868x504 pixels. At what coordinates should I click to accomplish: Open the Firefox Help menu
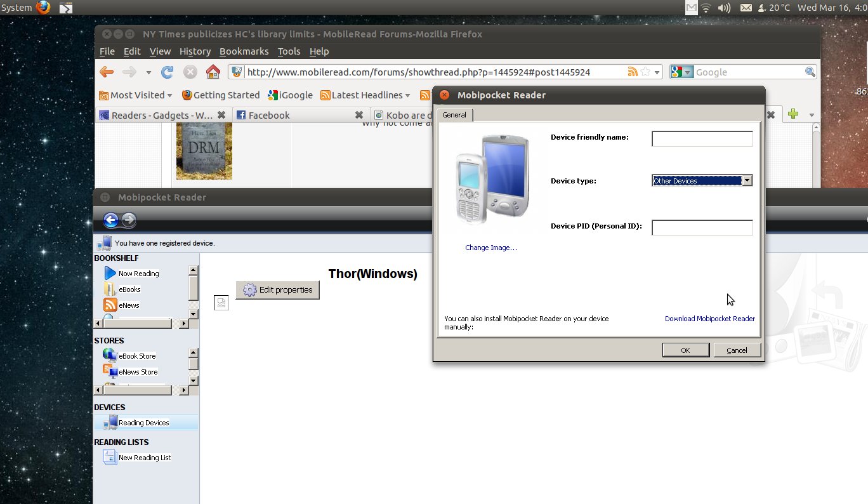point(319,51)
